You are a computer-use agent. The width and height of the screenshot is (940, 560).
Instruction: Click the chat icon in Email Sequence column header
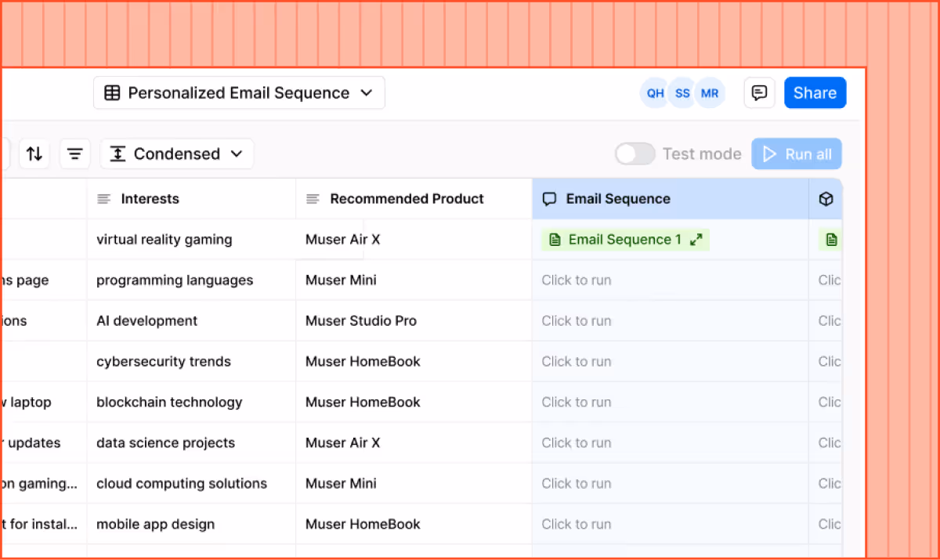pyautogui.click(x=551, y=198)
